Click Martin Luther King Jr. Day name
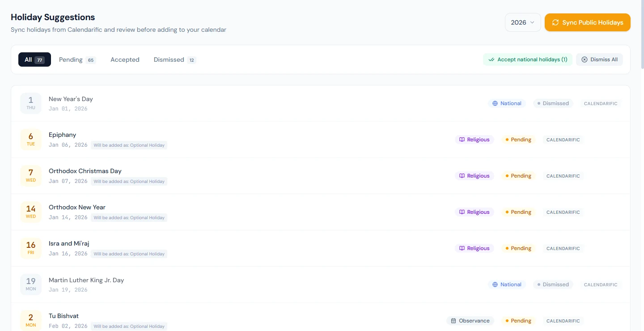 [x=86, y=280]
